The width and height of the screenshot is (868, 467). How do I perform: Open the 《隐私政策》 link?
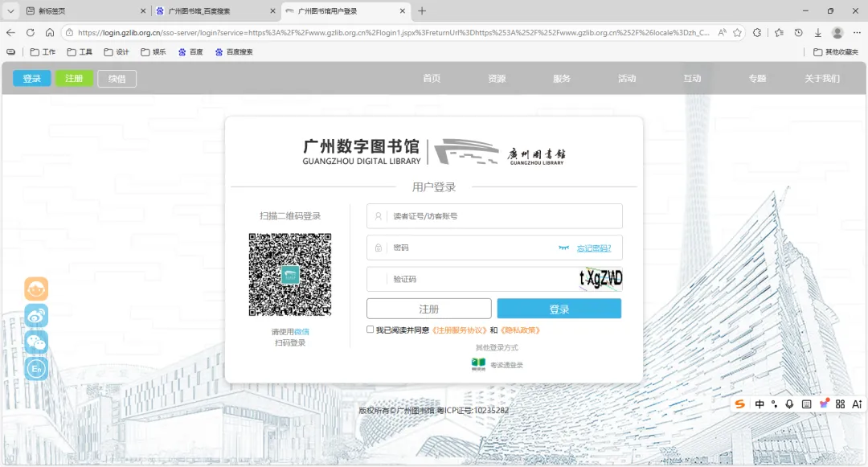coord(520,330)
